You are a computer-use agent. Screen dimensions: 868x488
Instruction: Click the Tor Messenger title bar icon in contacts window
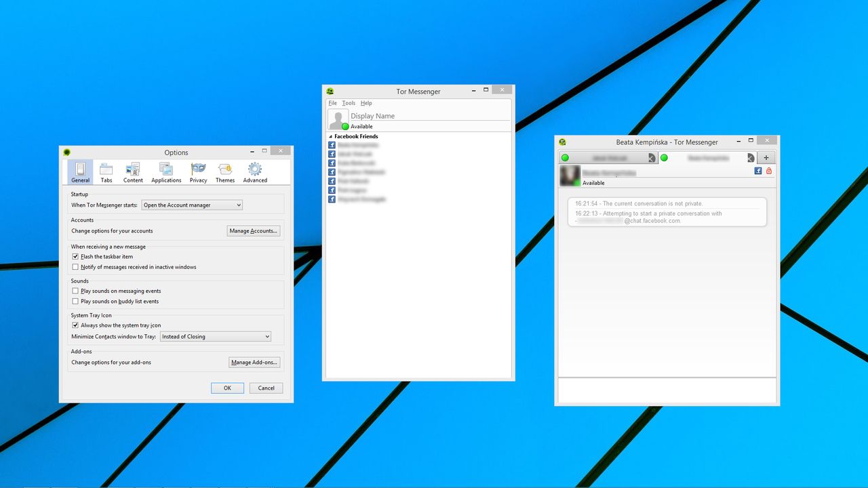[330, 91]
